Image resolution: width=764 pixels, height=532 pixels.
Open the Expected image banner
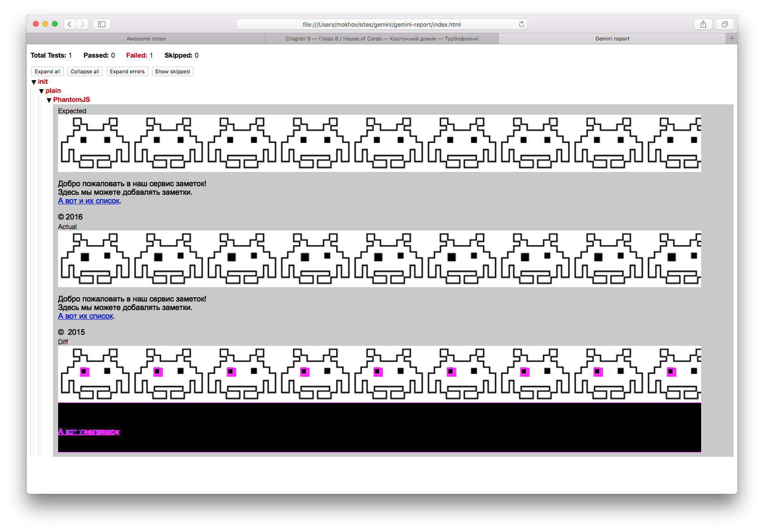point(380,143)
